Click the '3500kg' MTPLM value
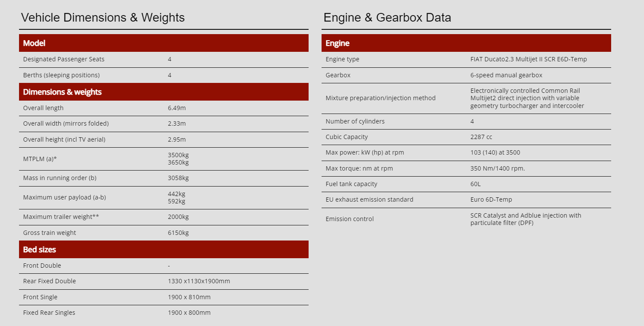The width and height of the screenshot is (644, 326). pos(178,155)
